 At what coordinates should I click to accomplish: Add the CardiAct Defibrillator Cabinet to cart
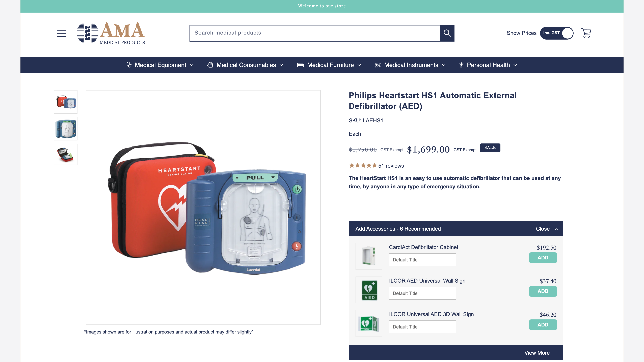click(543, 258)
